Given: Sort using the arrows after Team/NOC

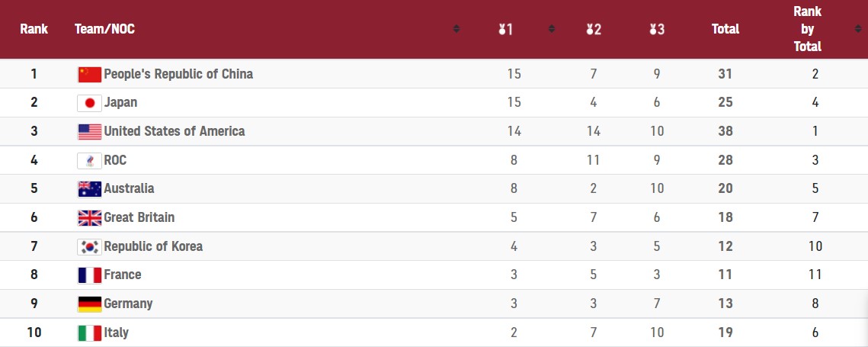Looking at the screenshot, I should click(456, 29).
